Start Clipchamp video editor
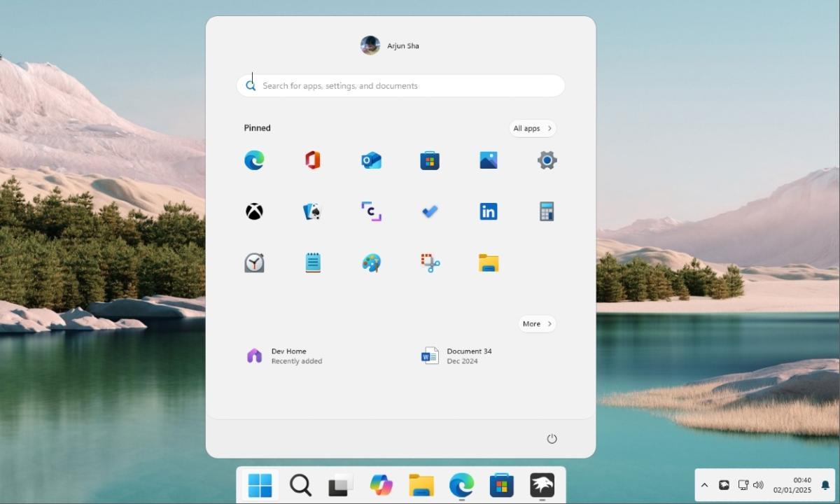 (371, 211)
